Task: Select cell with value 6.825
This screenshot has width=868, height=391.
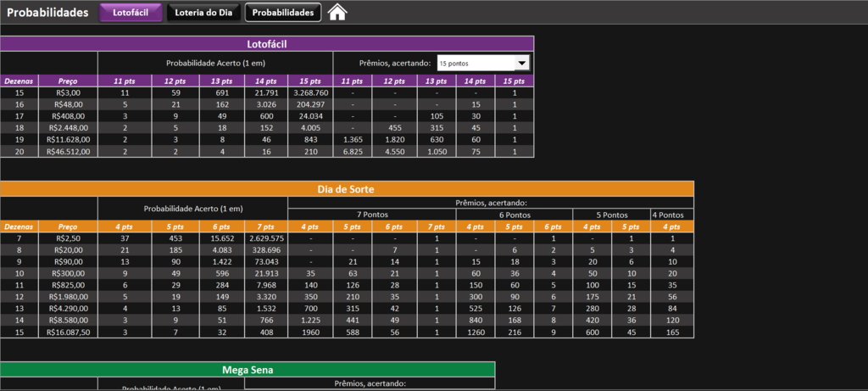Action: pos(353,151)
